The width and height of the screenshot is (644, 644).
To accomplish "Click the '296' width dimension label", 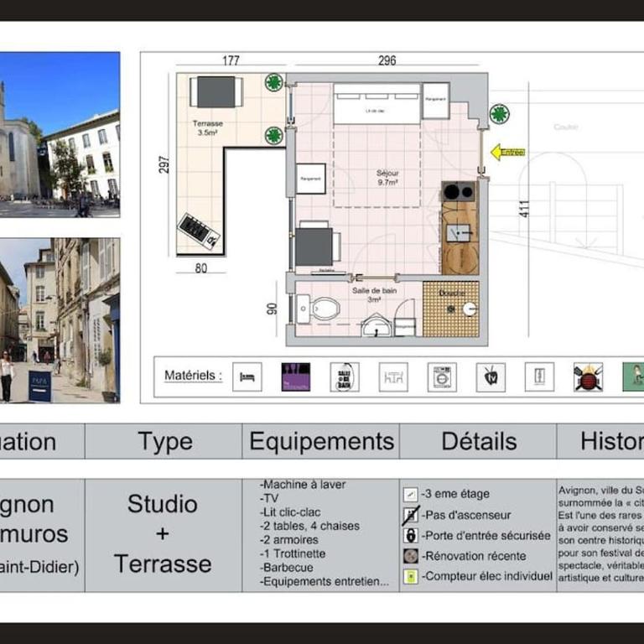I will pyautogui.click(x=387, y=60).
